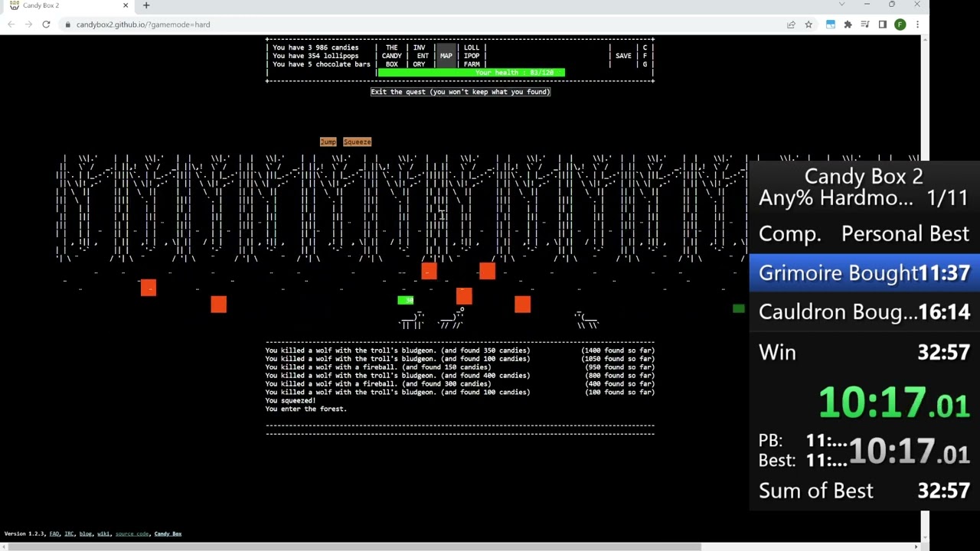Screen dimensions: 980x551
Task: Open the FAQ link
Action: click(x=54, y=533)
